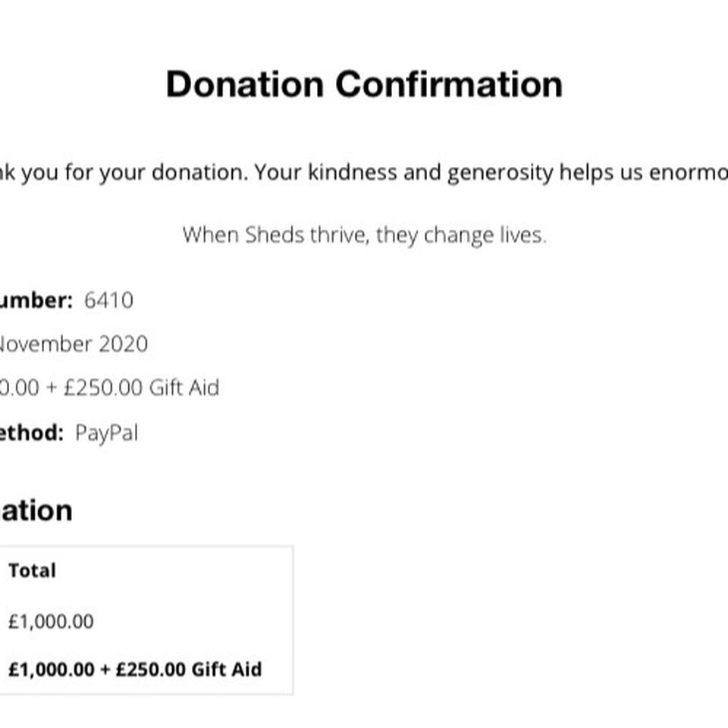Click the word 'generosity' in the message
Screen dimensions: 728x728
point(500,174)
